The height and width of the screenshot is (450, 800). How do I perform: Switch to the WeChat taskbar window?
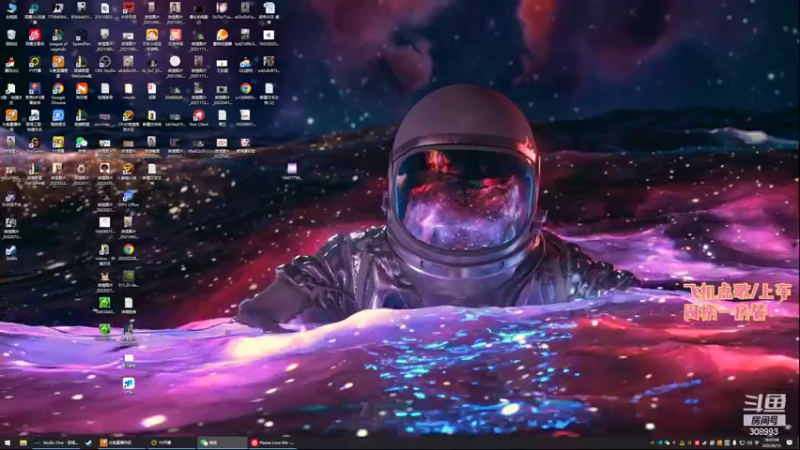pos(222,442)
